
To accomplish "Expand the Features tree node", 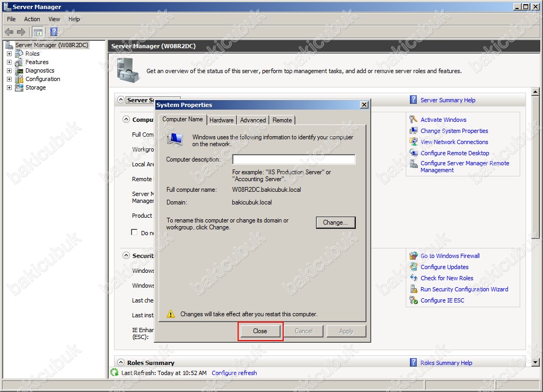I will tap(10, 63).
